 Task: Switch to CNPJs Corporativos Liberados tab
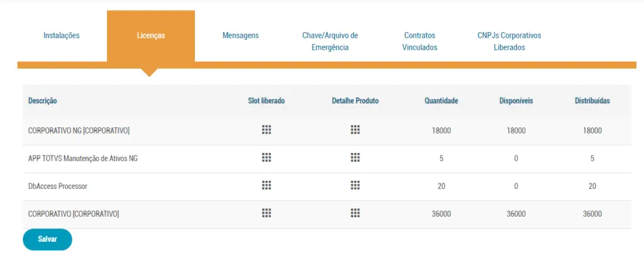pos(509,42)
